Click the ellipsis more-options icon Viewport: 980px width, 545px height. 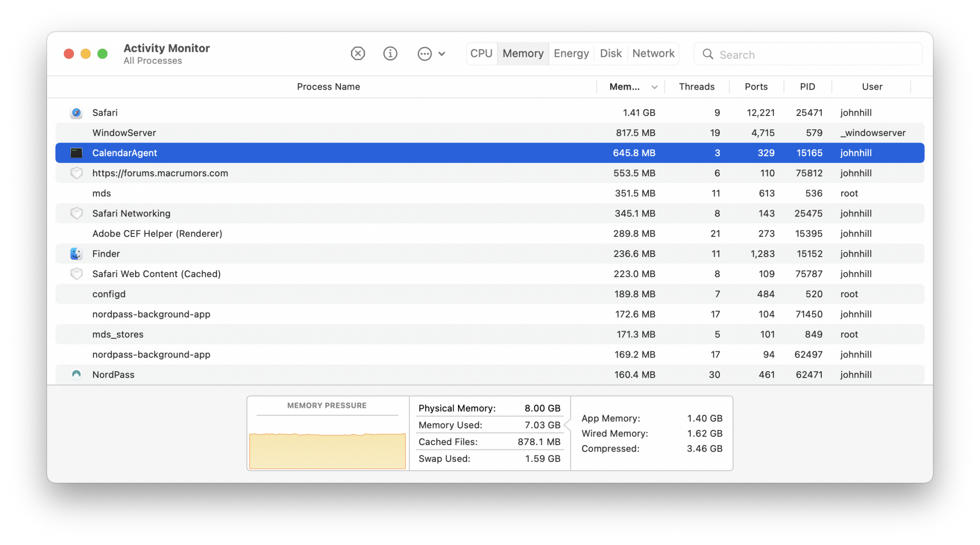click(x=424, y=54)
